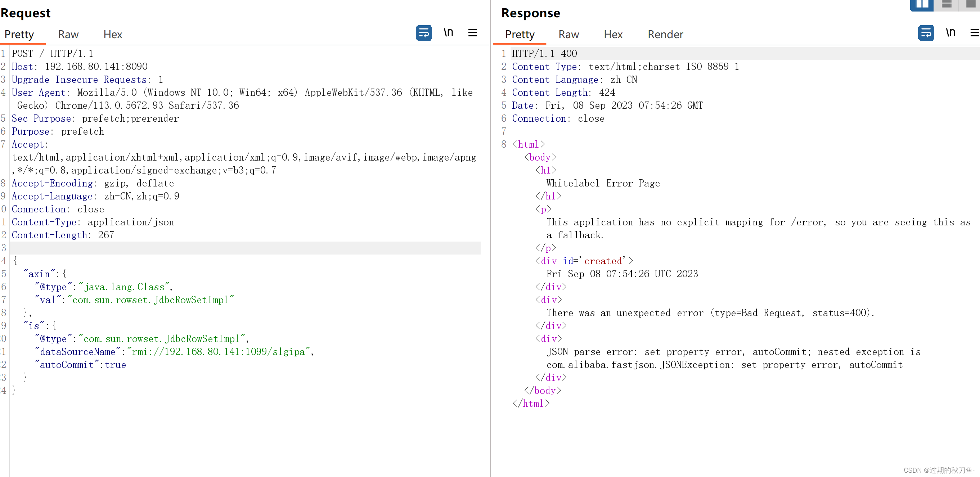
Task: Click the response Date header line
Action: [607, 105]
